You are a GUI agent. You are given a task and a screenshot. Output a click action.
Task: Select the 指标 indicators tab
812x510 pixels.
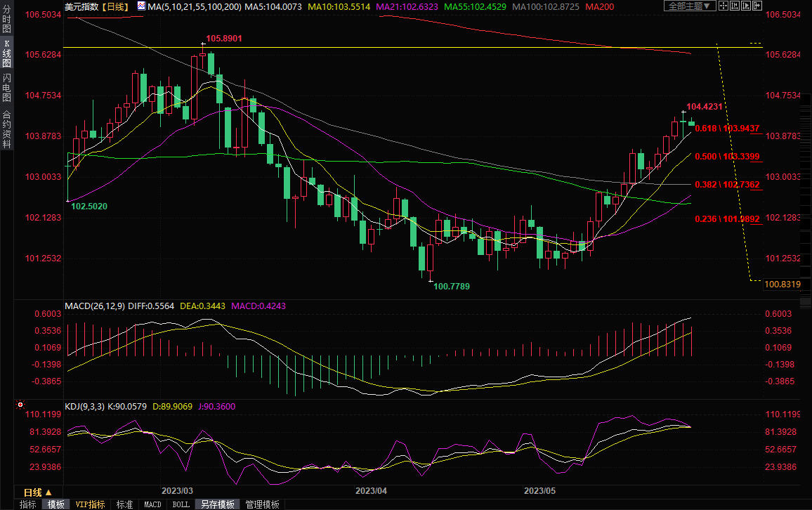pos(27,504)
